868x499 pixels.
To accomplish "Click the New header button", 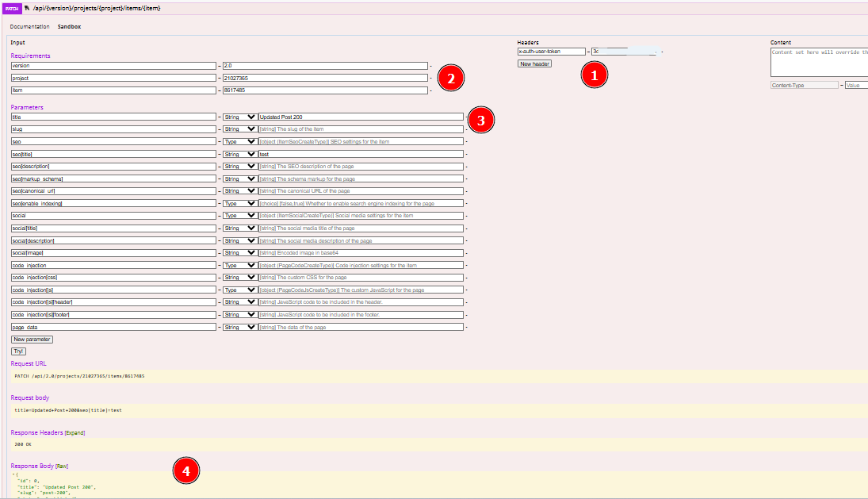I will [x=535, y=63].
